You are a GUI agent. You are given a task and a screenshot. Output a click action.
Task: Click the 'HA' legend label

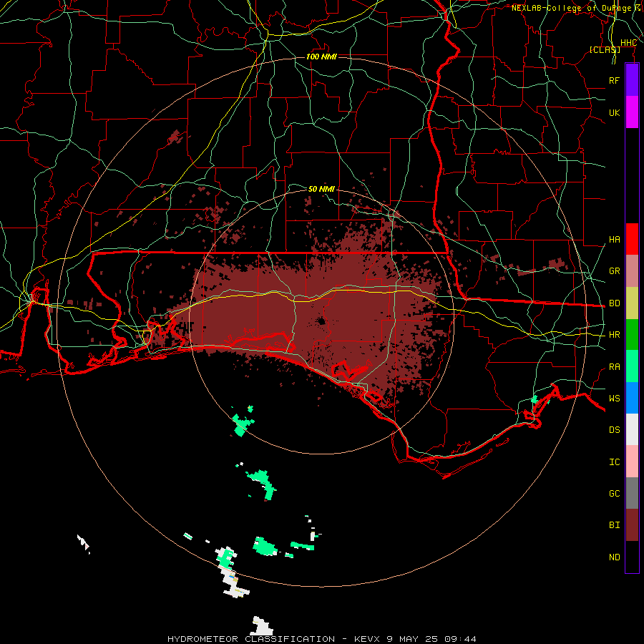pos(614,239)
